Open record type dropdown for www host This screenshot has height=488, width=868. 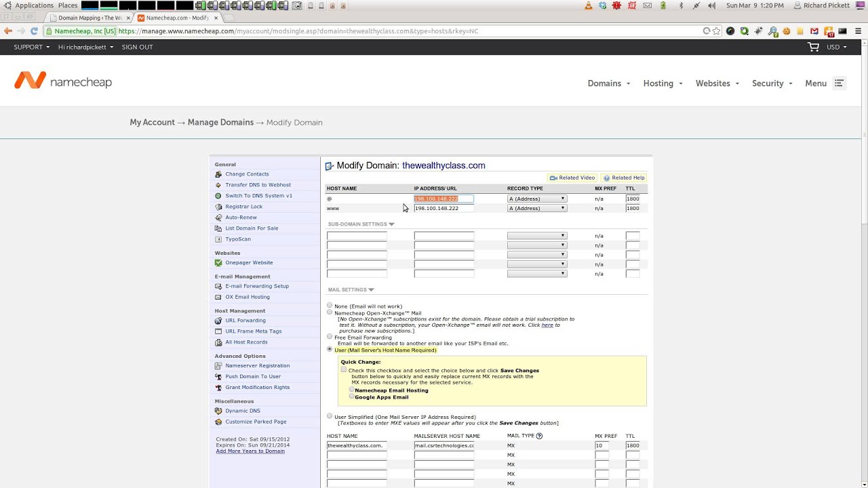537,208
